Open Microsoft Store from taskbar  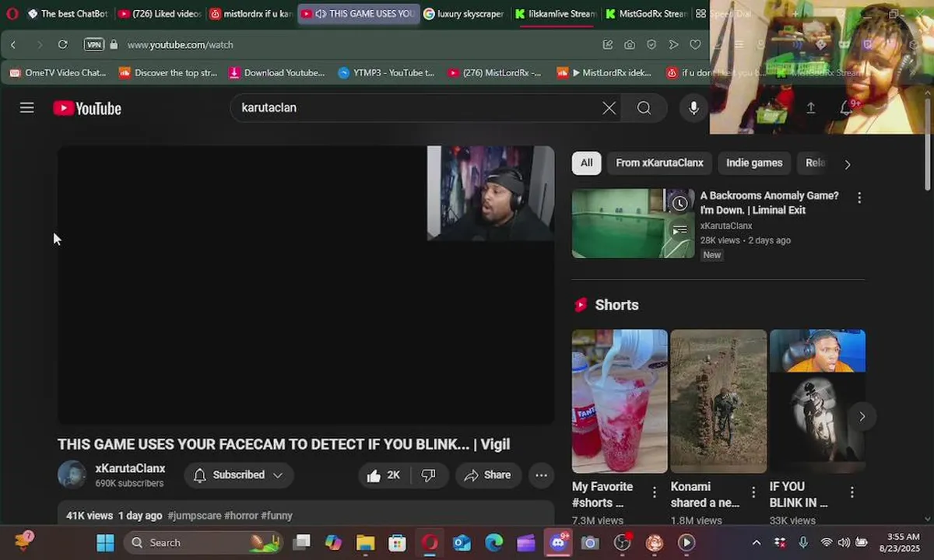[x=398, y=543]
